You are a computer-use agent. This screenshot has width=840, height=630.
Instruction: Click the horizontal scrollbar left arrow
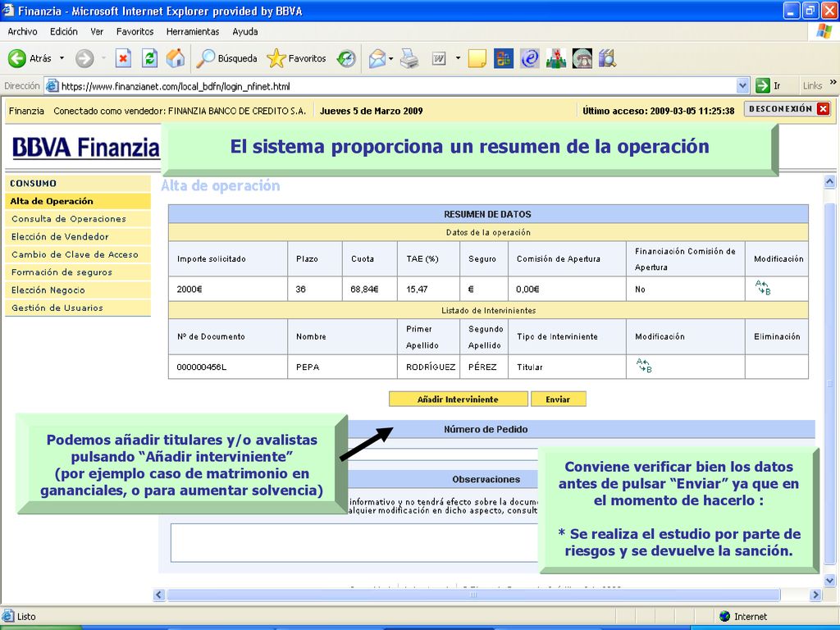click(x=159, y=595)
